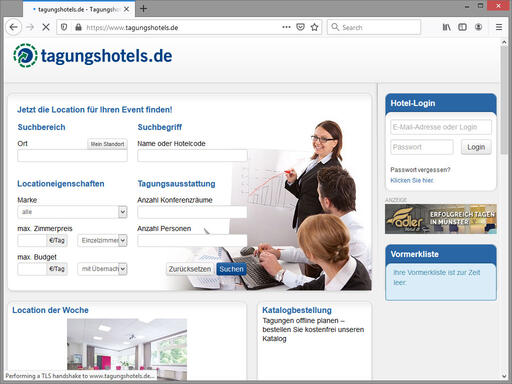512x384 pixels.
Task: Click the Passwort field
Action: coord(422,147)
